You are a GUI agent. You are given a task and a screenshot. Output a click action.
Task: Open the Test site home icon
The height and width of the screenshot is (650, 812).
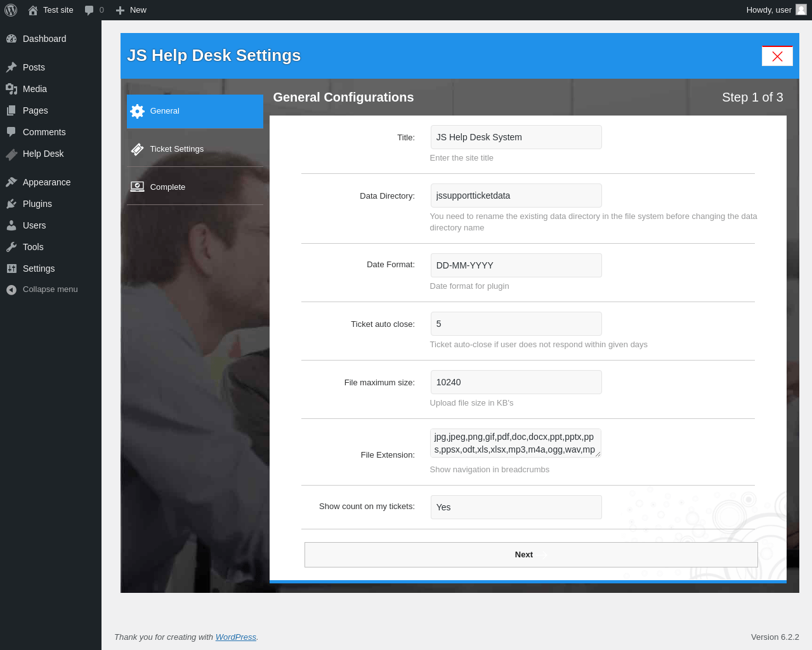pyautogui.click(x=33, y=10)
